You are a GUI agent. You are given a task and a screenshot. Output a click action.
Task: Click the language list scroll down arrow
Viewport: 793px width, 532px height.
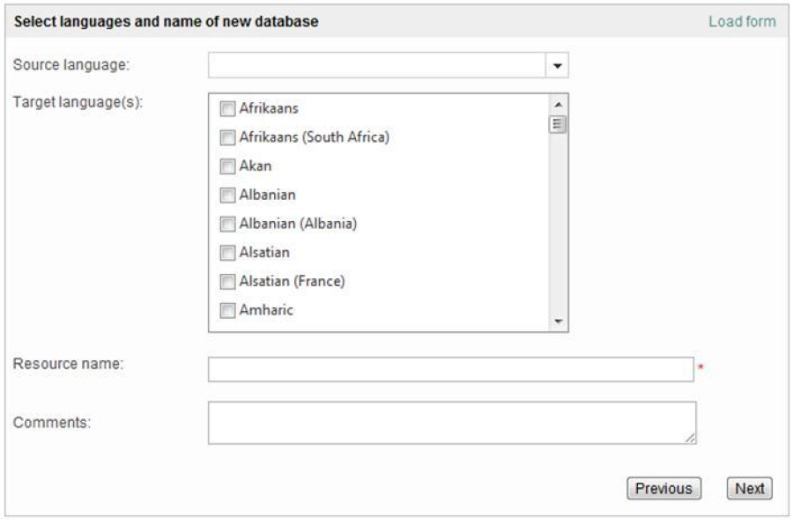(557, 321)
